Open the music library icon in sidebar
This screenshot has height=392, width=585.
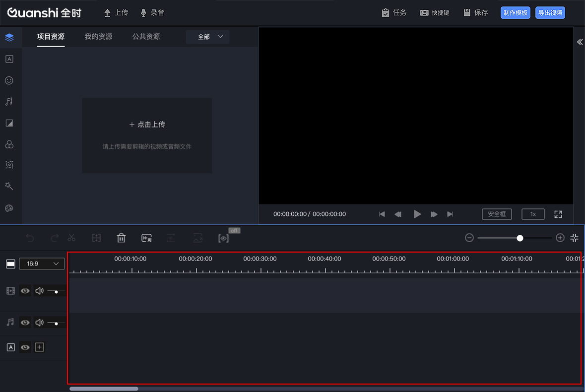[9, 102]
